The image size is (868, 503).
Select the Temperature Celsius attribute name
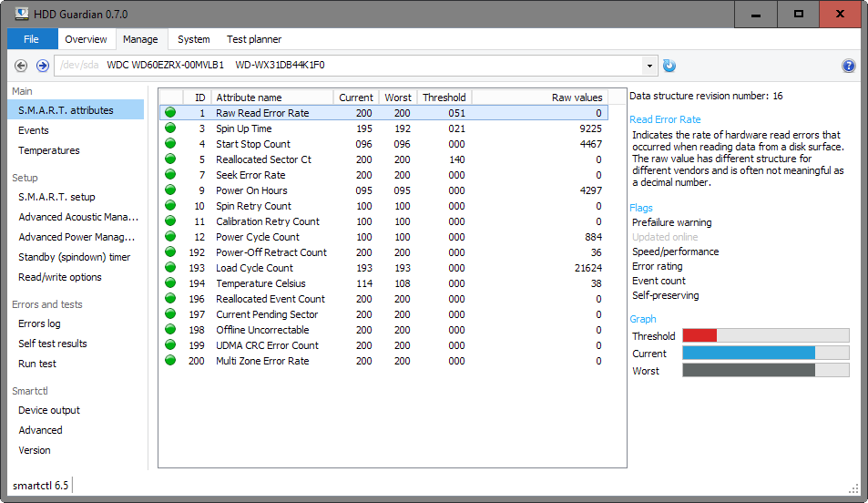[x=260, y=283]
